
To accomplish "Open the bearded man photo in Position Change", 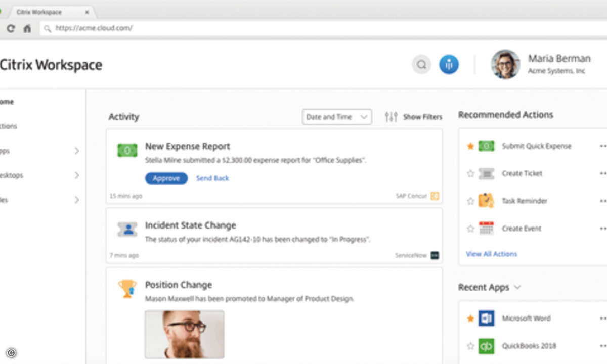I will point(185,334).
